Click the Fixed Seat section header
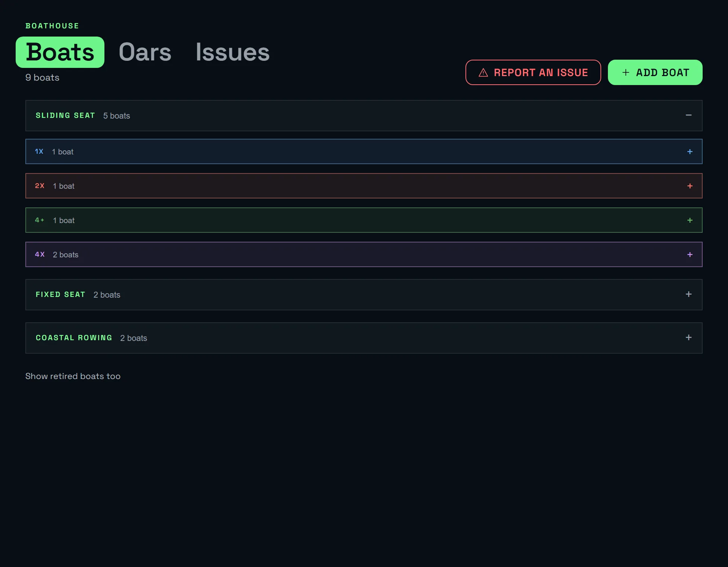Screen dimensions: 728x567 [x=364, y=295]
